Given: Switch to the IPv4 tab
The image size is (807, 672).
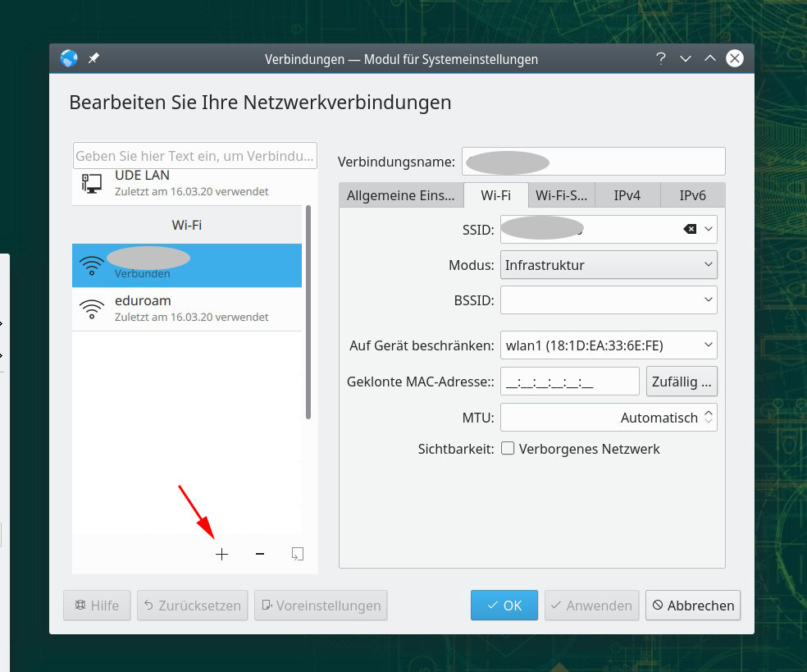Looking at the screenshot, I should (x=627, y=195).
